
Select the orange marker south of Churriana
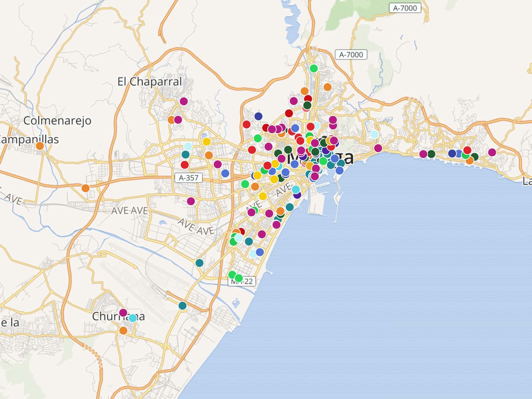click(123, 330)
